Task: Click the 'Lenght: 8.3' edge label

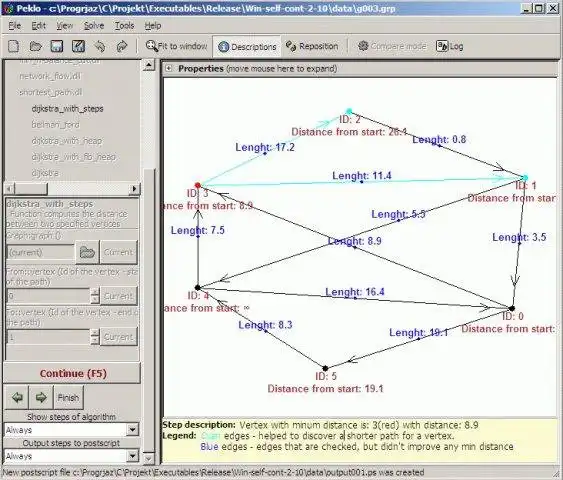Action: click(x=265, y=325)
